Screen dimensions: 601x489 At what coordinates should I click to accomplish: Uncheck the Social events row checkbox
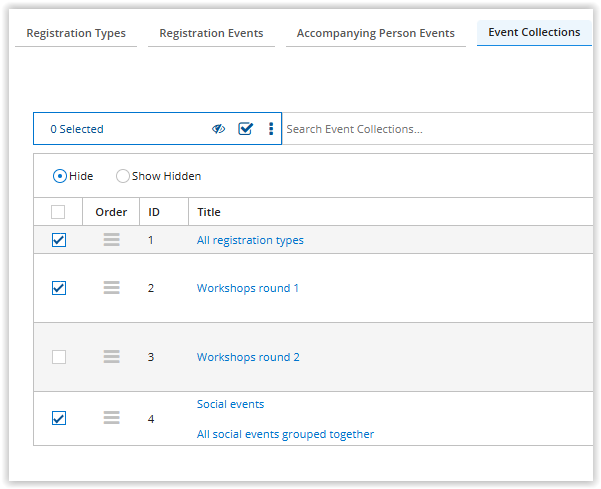[x=59, y=418]
